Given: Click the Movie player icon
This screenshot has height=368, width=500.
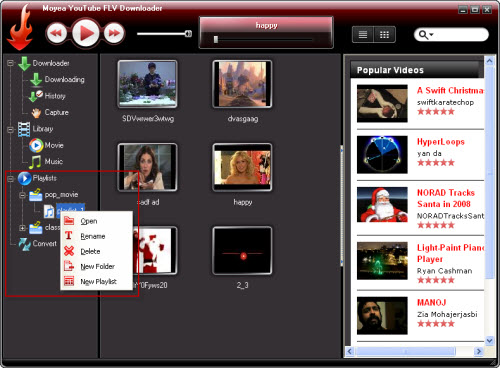Looking at the screenshot, I should [x=36, y=145].
